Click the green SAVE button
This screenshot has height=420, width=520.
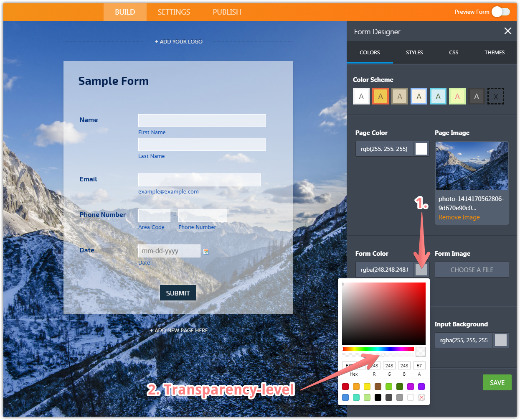497,382
